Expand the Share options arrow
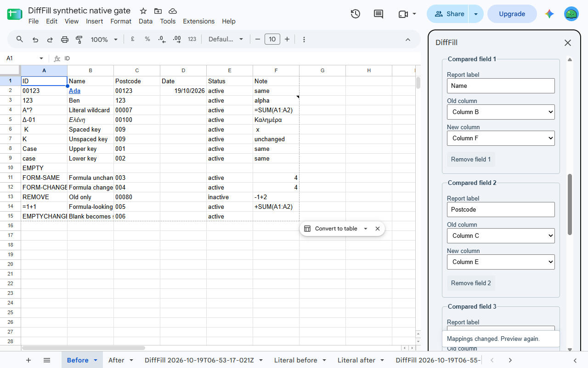This screenshot has width=588, height=368. coord(476,14)
